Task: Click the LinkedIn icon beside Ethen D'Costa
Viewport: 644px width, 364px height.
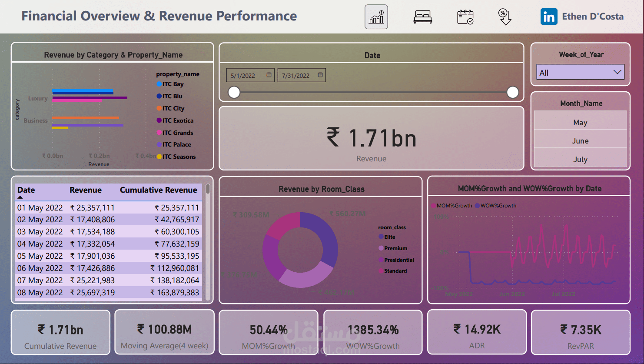Action: point(549,17)
